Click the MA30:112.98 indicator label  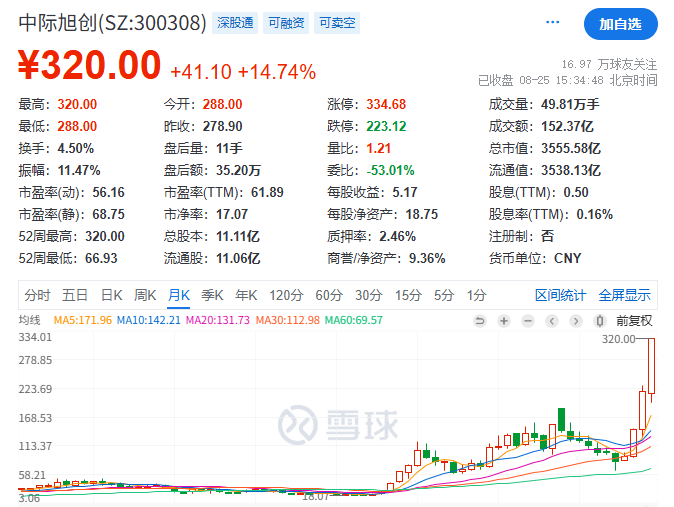[x=288, y=320]
